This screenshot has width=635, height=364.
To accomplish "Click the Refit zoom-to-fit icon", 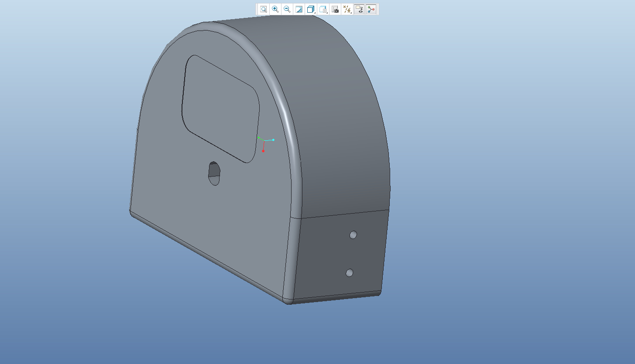I will click(x=263, y=9).
